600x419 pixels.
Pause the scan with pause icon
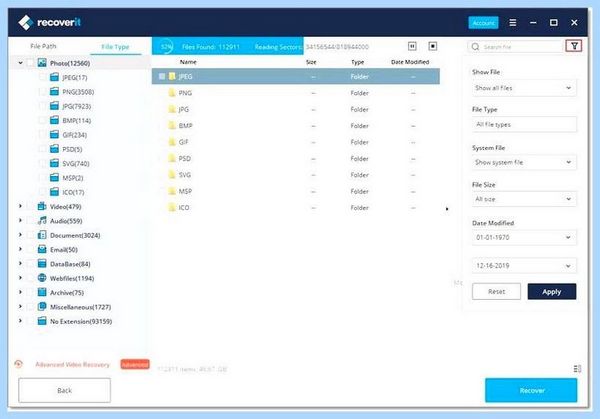(x=412, y=46)
